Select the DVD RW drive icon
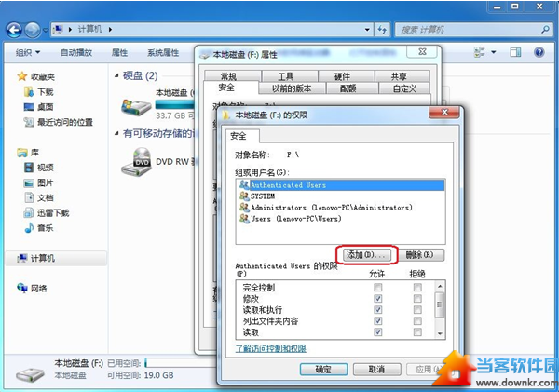 [x=136, y=162]
